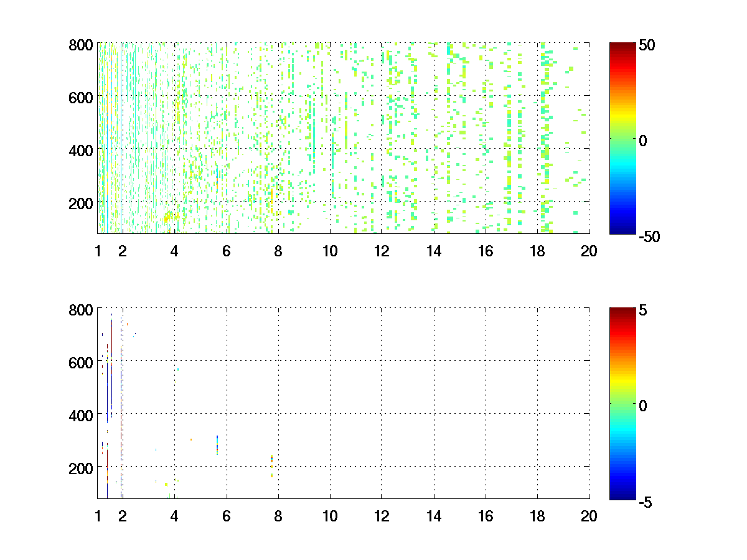
Task: Click the lower sparse heatmap plot area
Action: [x=344, y=403]
